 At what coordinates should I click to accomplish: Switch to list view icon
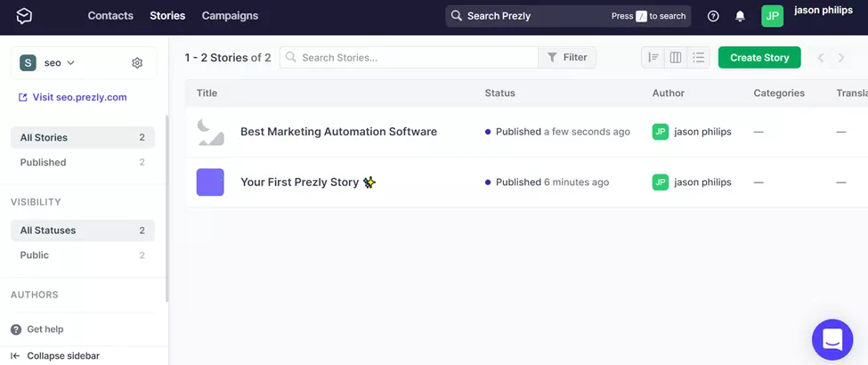pyautogui.click(x=699, y=58)
